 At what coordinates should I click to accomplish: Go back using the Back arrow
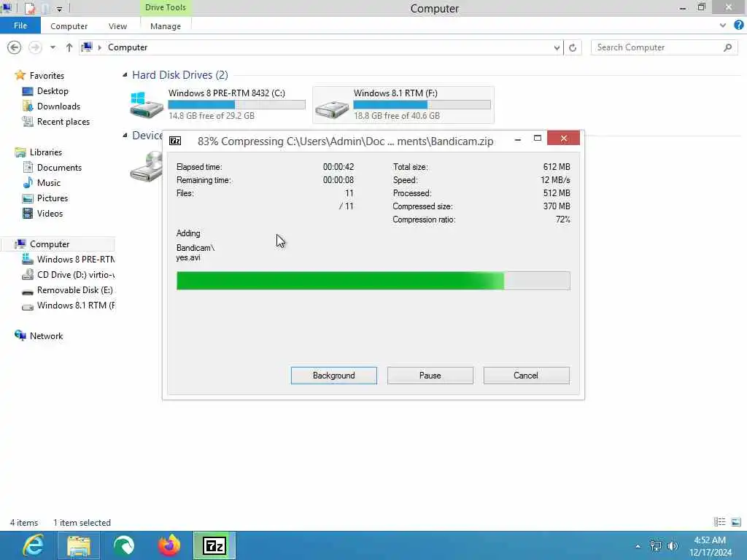coord(15,47)
